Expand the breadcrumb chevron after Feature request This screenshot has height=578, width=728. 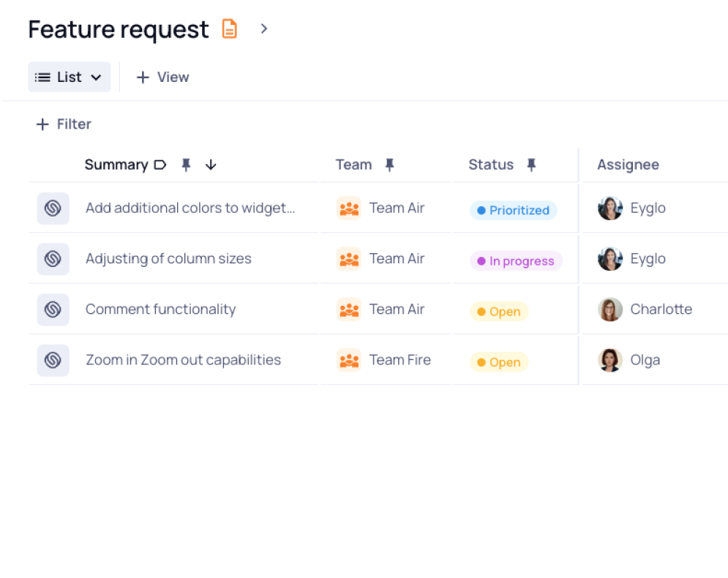pos(263,29)
